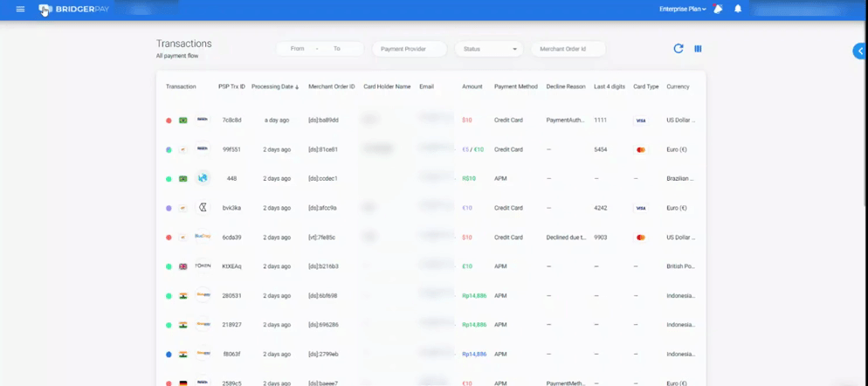The width and height of the screenshot is (868, 386).
Task: Click the Merchant Order ID column header
Action: pos(332,86)
